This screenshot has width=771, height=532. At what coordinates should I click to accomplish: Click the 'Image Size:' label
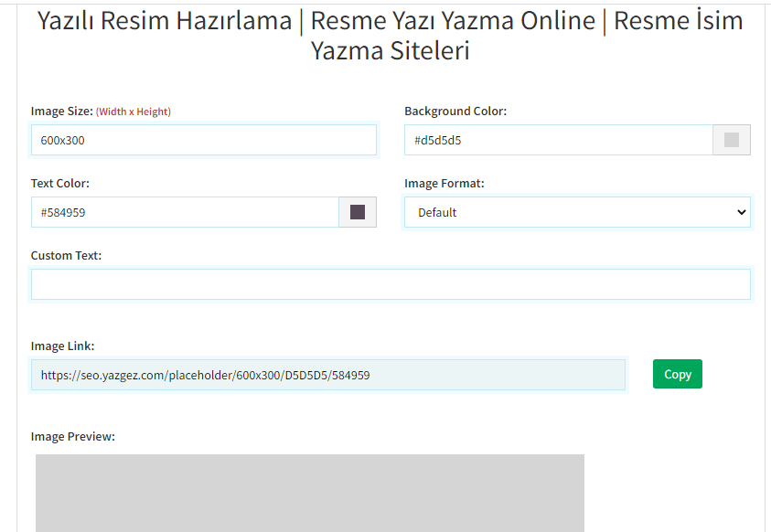pyautogui.click(x=62, y=112)
